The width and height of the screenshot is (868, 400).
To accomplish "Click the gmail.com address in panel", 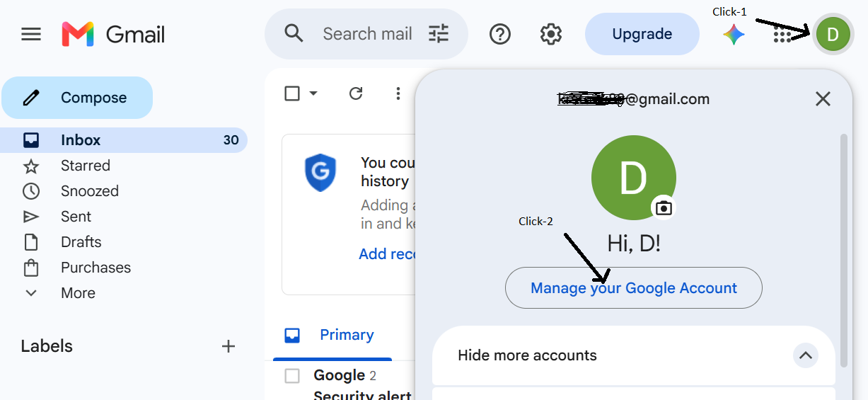I will (x=634, y=99).
